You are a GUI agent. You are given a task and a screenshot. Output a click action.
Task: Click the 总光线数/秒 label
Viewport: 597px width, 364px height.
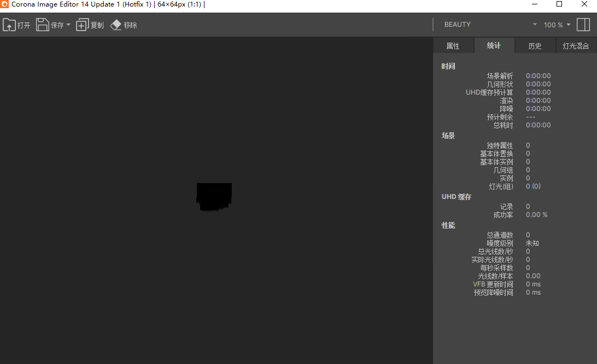pyautogui.click(x=496, y=251)
